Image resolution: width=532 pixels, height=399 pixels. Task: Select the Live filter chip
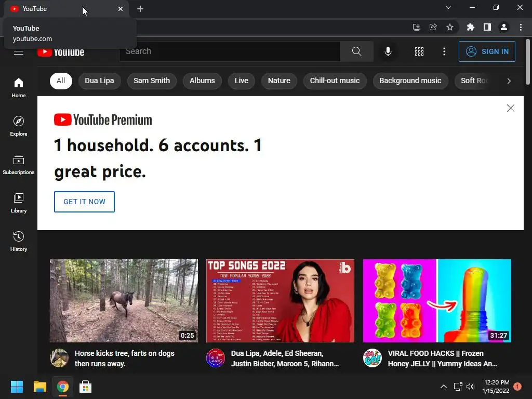coord(241,81)
